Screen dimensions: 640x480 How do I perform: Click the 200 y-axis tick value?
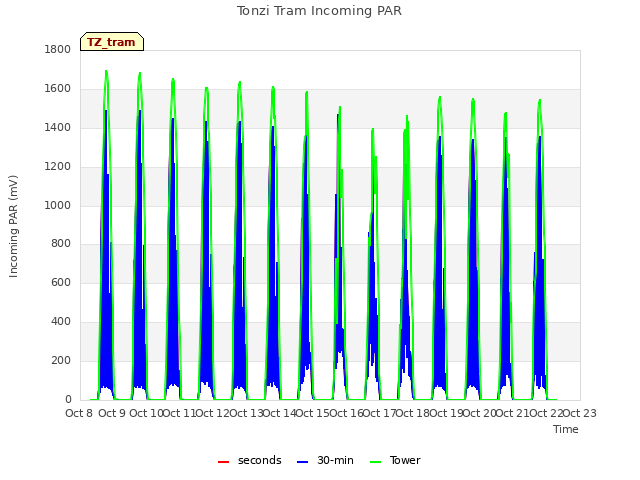point(61,360)
